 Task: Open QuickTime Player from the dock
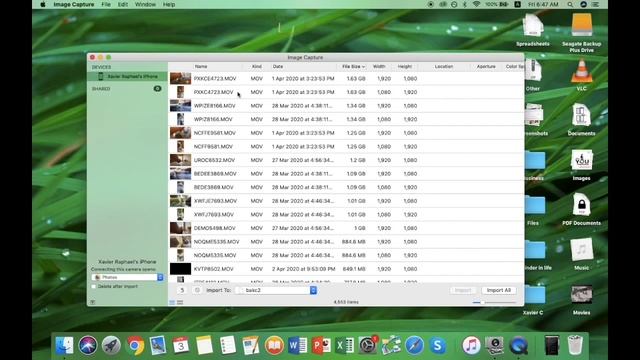518,346
